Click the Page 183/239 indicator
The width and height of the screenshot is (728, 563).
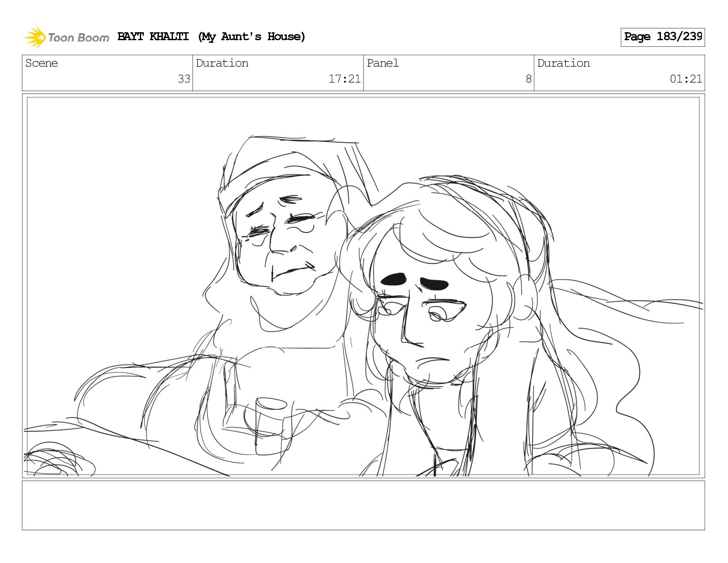tap(663, 37)
